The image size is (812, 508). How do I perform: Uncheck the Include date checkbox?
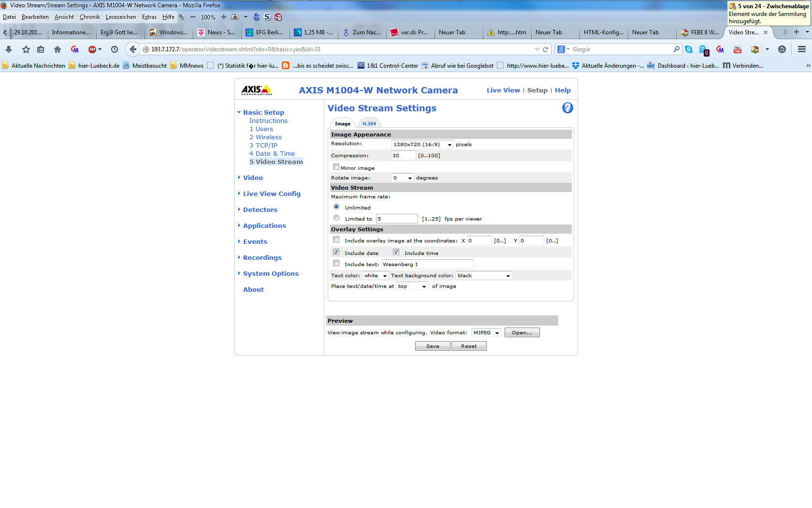[336, 252]
